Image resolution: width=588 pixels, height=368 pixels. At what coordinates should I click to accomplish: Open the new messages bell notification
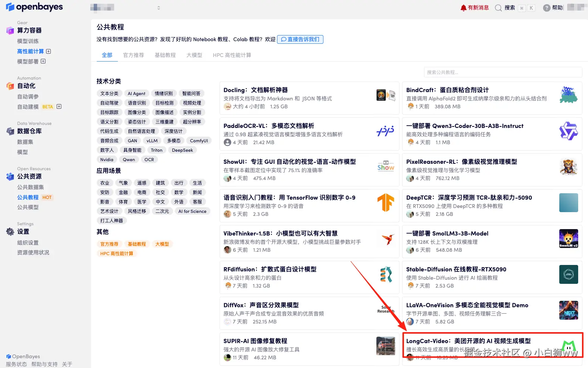click(463, 8)
